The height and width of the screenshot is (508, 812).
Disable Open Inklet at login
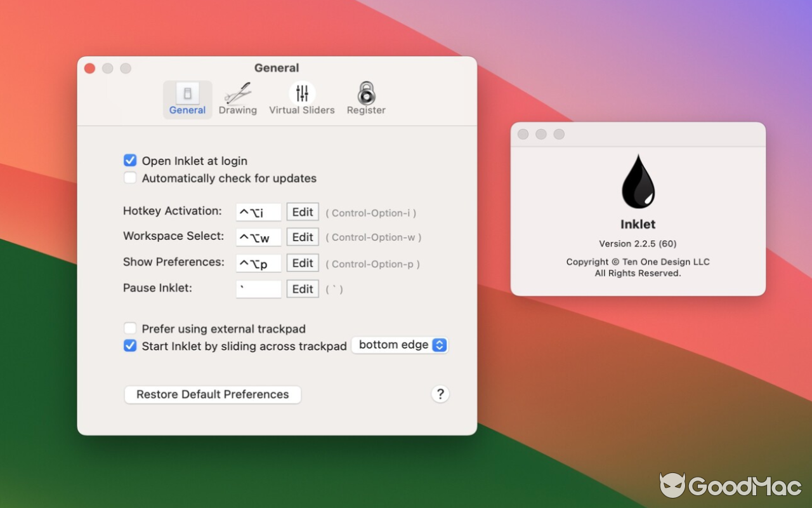(x=130, y=161)
